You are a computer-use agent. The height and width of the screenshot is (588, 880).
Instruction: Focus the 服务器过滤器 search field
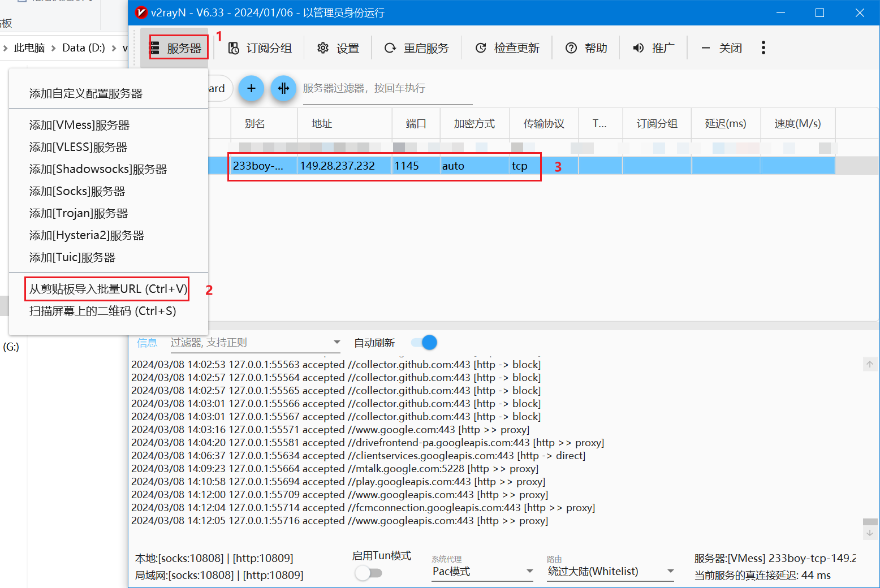387,89
